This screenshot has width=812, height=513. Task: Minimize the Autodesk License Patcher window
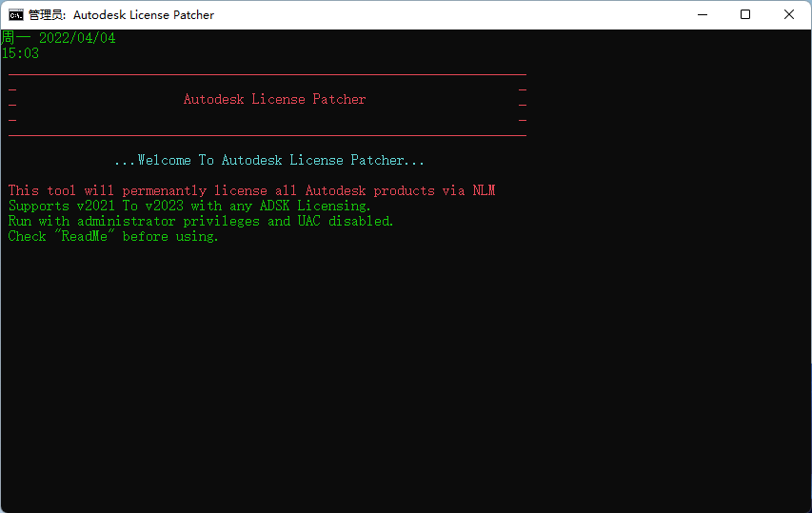703,14
